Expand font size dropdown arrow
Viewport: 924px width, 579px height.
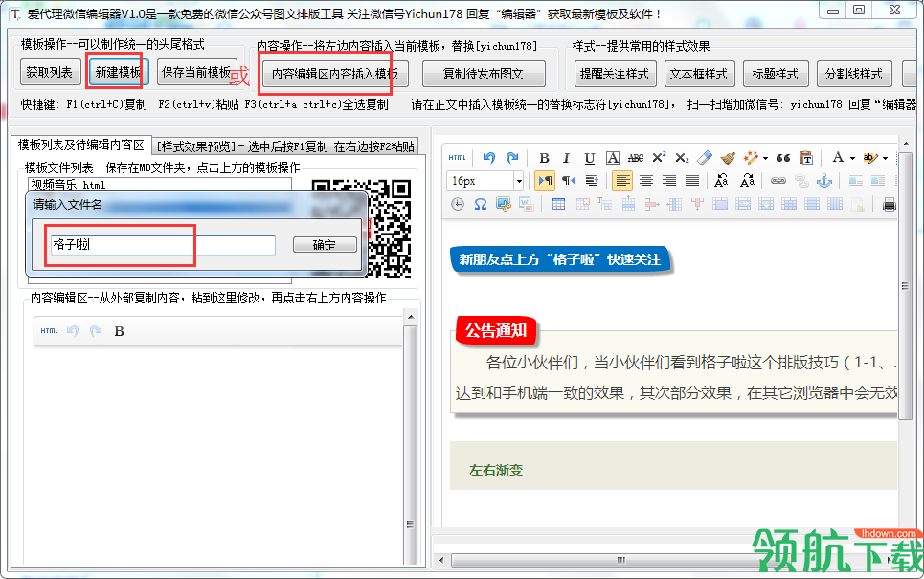point(519,181)
